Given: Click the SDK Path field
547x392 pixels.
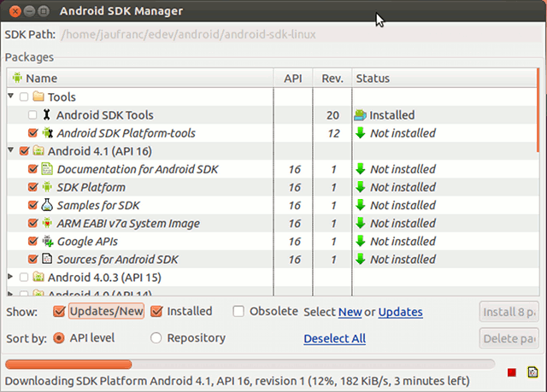Looking at the screenshot, I should 300,34.
